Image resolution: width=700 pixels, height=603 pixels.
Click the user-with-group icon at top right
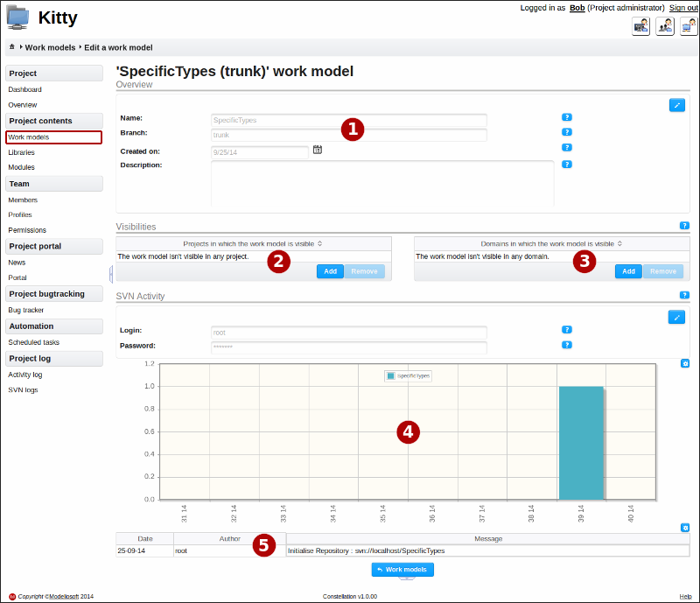pos(665,26)
